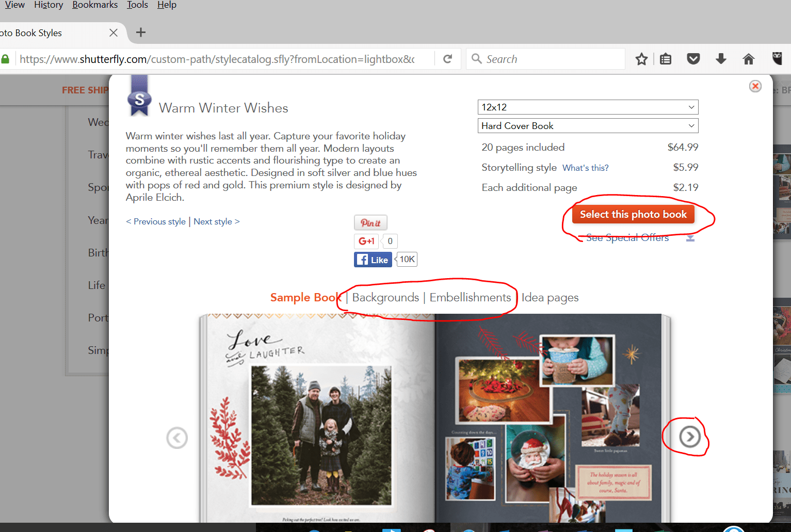The image size is (791, 532).
Task: Go to next sample book spread
Action: click(x=690, y=437)
